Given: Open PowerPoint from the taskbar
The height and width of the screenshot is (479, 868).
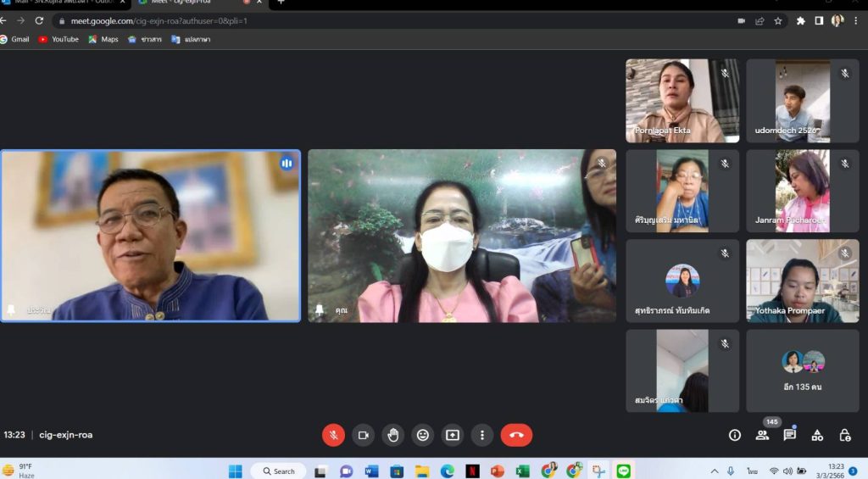Looking at the screenshot, I should pos(497,471).
